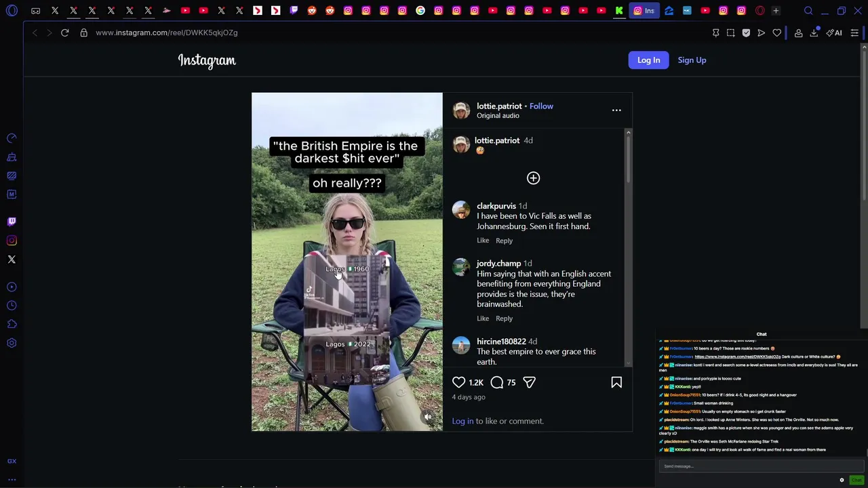
Task: Reload the Instagram page
Action: tap(65, 33)
